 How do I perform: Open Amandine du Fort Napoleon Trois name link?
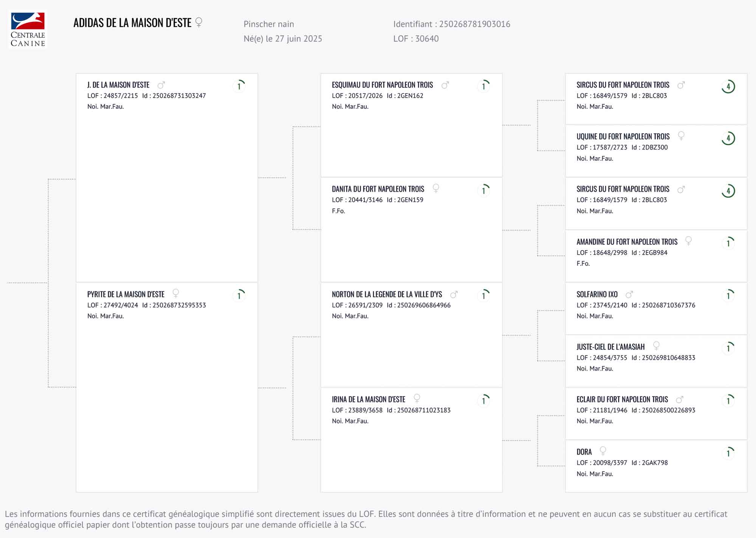coord(627,242)
